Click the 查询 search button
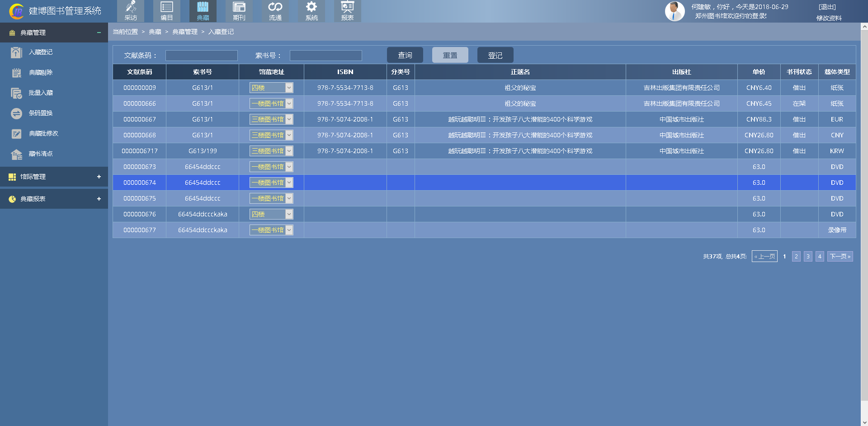This screenshot has width=868, height=426. [x=405, y=55]
